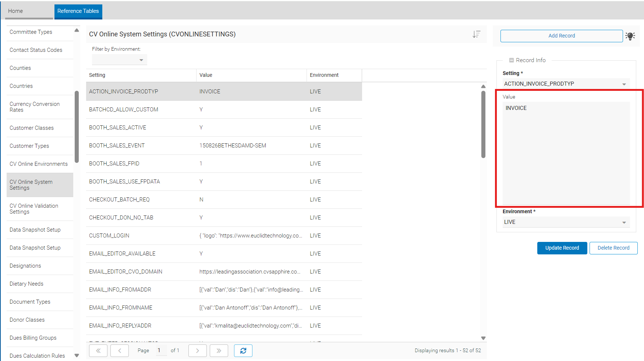Click the Value text area

point(566,153)
